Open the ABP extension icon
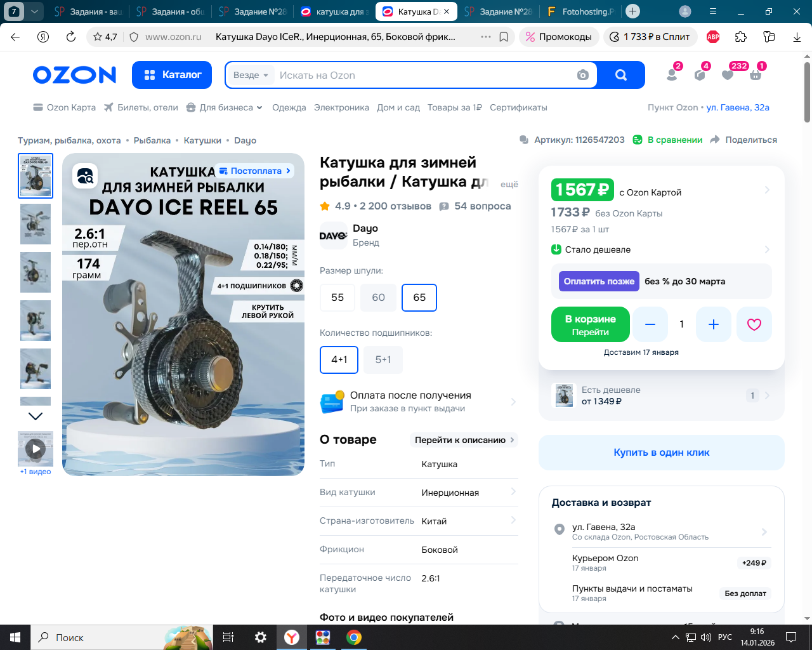 click(x=713, y=37)
